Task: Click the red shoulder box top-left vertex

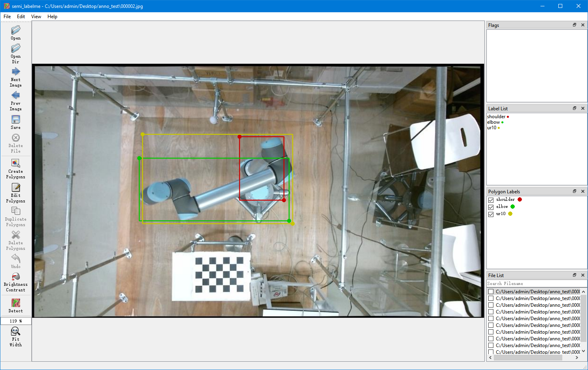Action: tap(239, 137)
